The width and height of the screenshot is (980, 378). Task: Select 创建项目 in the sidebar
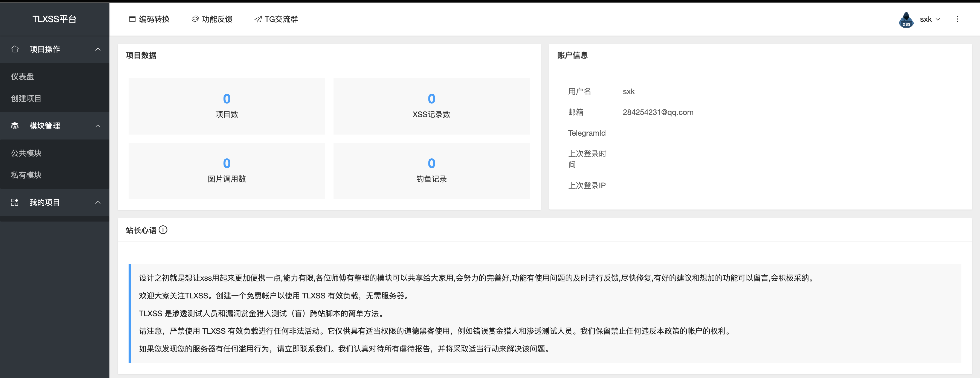pyautogui.click(x=26, y=98)
